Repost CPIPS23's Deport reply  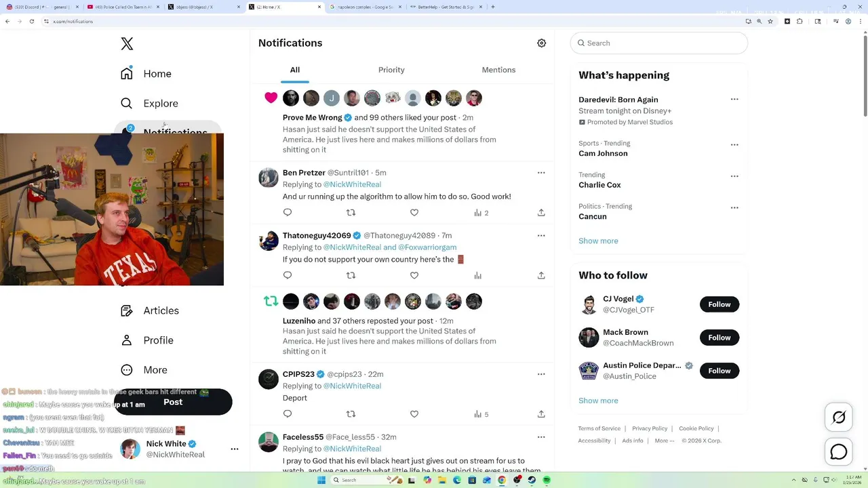coord(351,413)
